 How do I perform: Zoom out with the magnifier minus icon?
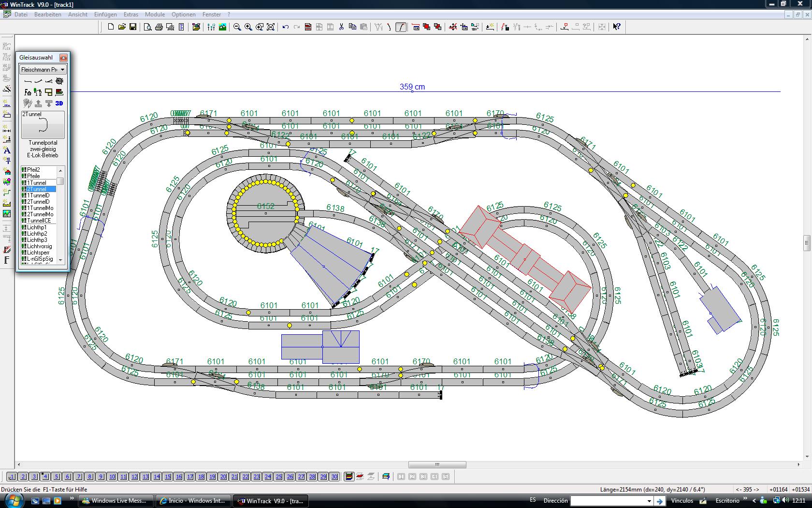pyautogui.click(x=237, y=27)
